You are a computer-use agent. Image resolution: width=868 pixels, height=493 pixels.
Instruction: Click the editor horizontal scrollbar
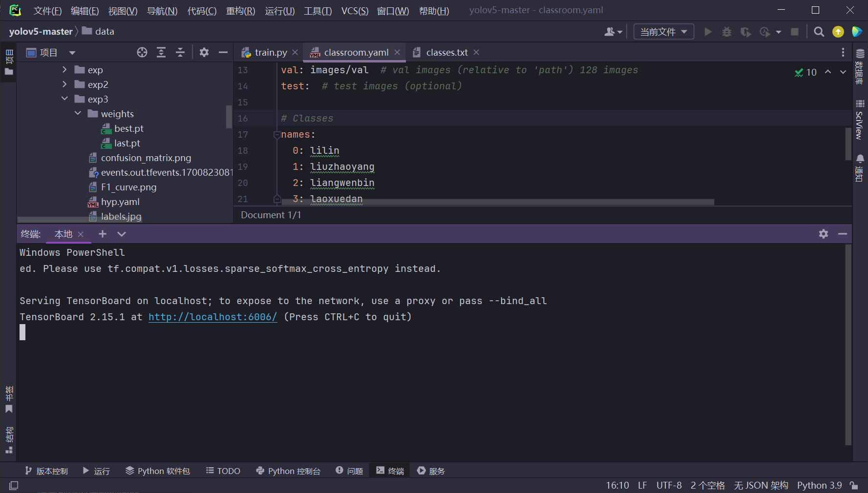497,202
